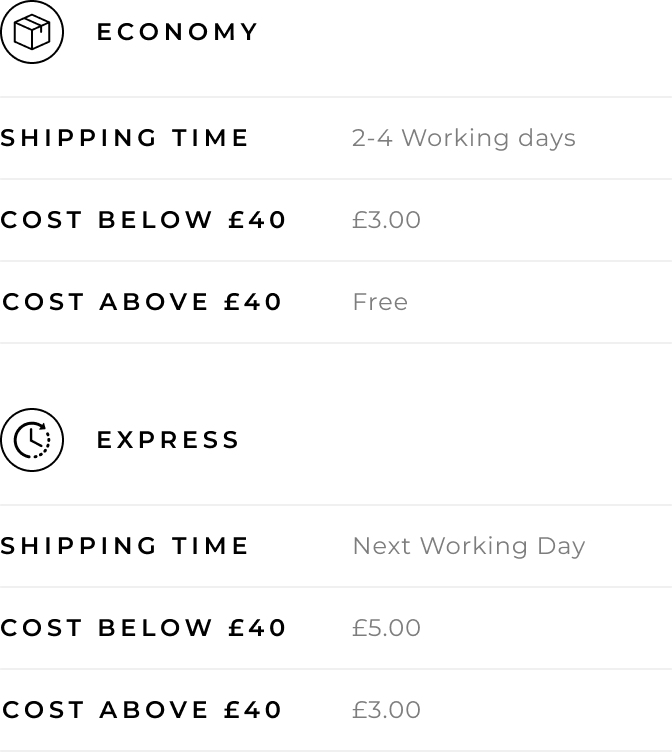Click the Economy package box icon
This screenshot has height=752, width=672.
click(x=32, y=32)
